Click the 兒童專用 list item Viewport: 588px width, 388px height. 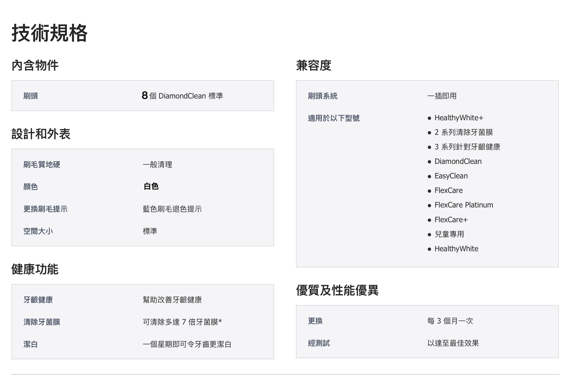pyautogui.click(x=449, y=234)
